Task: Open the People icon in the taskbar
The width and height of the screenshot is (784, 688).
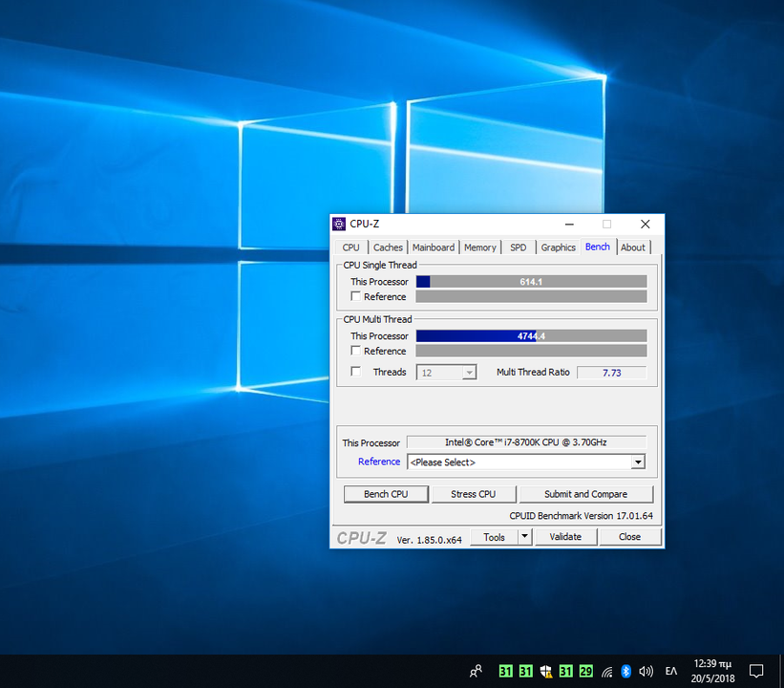Action: 476,671
